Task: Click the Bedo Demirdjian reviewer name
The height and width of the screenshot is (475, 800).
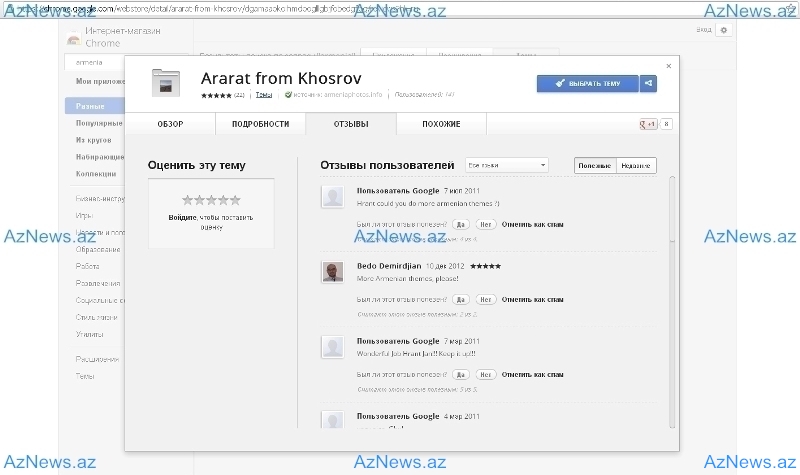Action: click(x=389, y=266)
